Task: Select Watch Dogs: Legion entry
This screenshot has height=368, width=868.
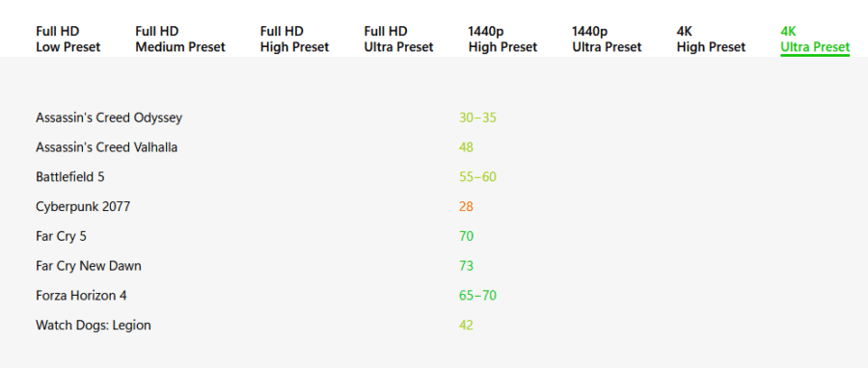Action: tap(94, 325)
